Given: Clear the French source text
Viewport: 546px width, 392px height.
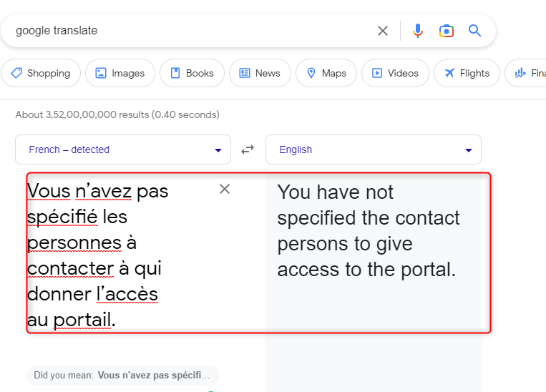Looking at the screenshot, I should pyautogui.click(x=225, y=189).
